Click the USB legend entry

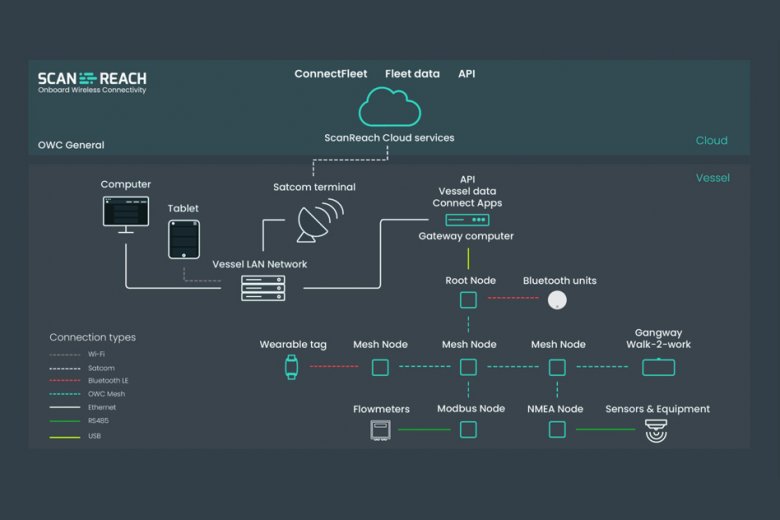75,436
